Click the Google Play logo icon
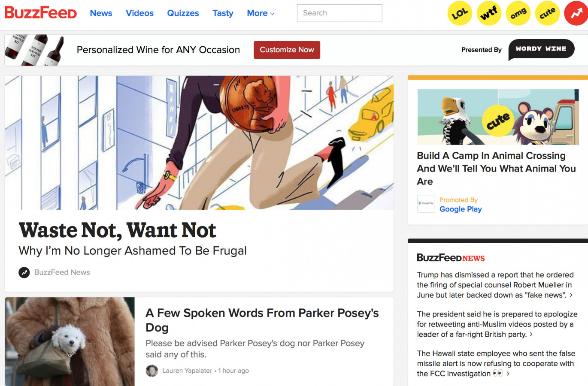Screen dimensions: 588x386 click(x=426, y=204)
